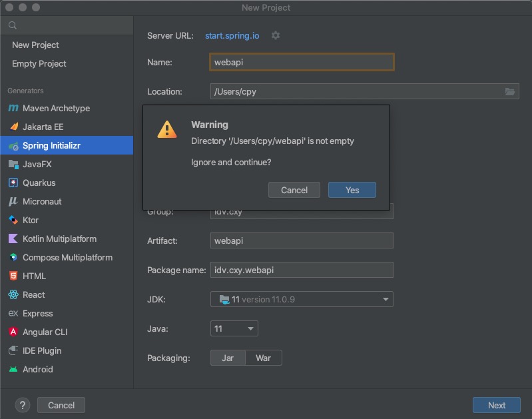Select Maven Archetype generator icon
This screenshot has width=532, height=419.
tap(13, 108)
